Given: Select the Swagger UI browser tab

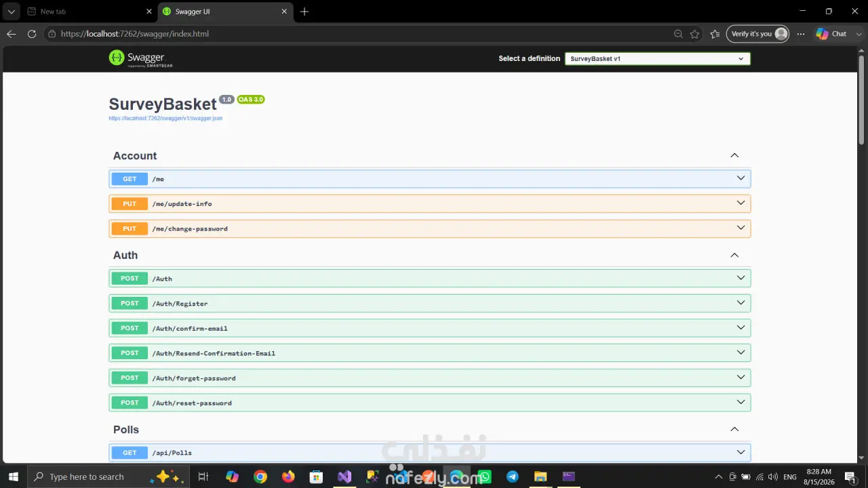Looking at the screenshot, I should (x=226, y=12).
